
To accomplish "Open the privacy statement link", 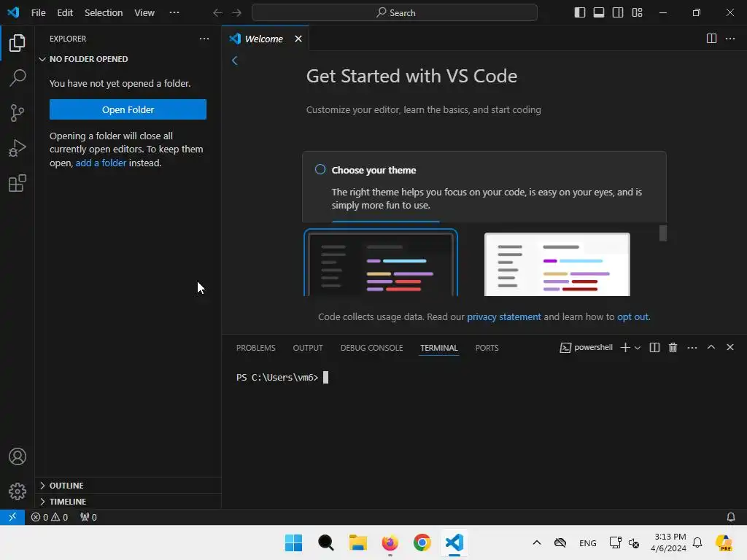I will coord(503,316).
